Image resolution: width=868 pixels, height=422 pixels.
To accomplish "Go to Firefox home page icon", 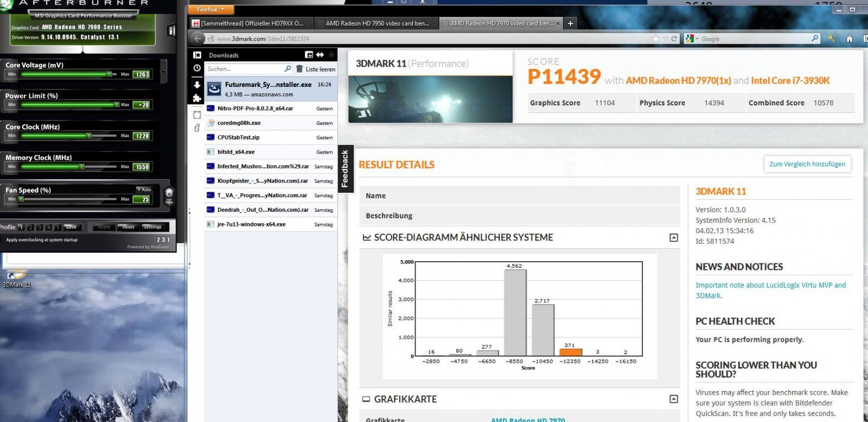I will [850, 39].
